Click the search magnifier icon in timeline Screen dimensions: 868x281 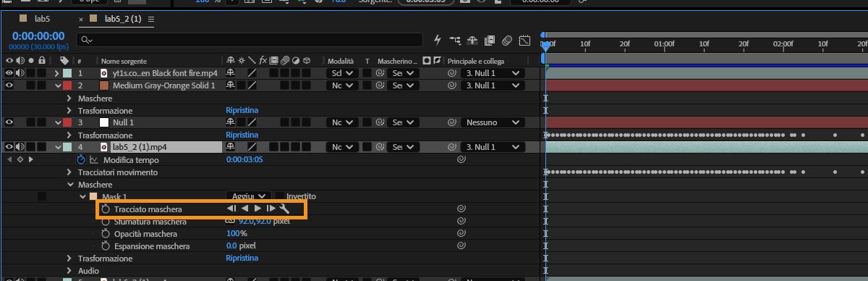click(x=86, y=40)
